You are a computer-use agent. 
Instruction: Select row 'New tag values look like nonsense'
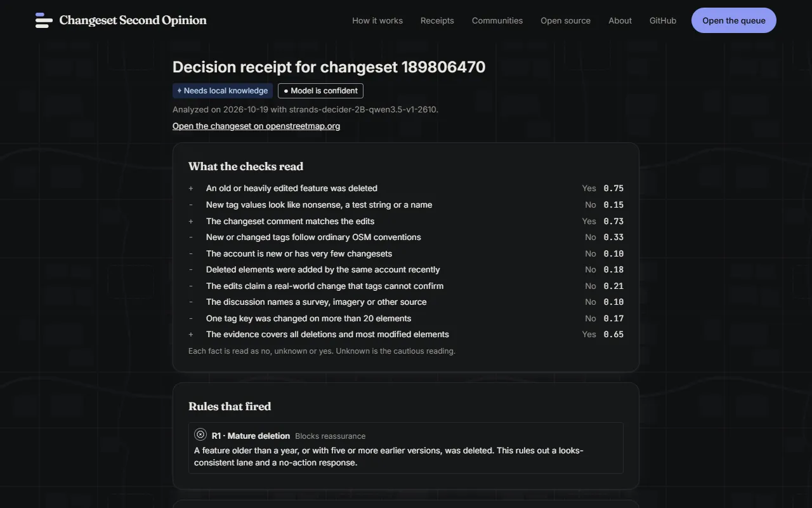click(406, 204)
